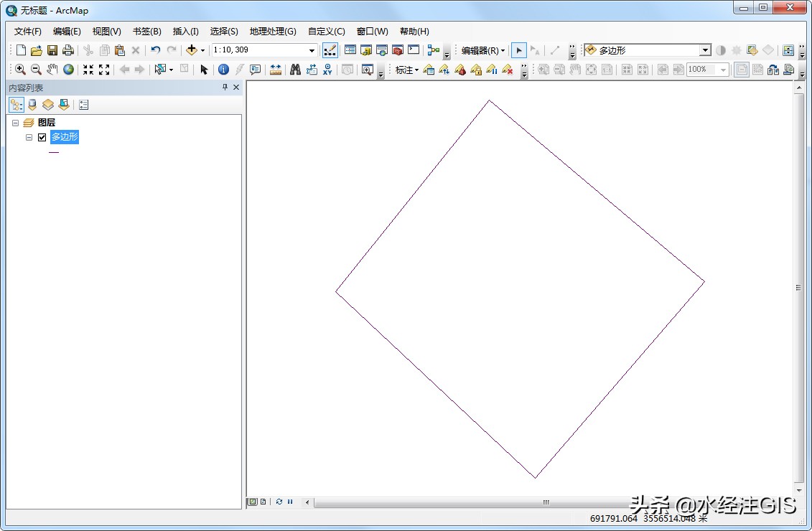Open the 窗口(W) menu
The height and width of the screenshot is (531, 812).
click(373, 31)
